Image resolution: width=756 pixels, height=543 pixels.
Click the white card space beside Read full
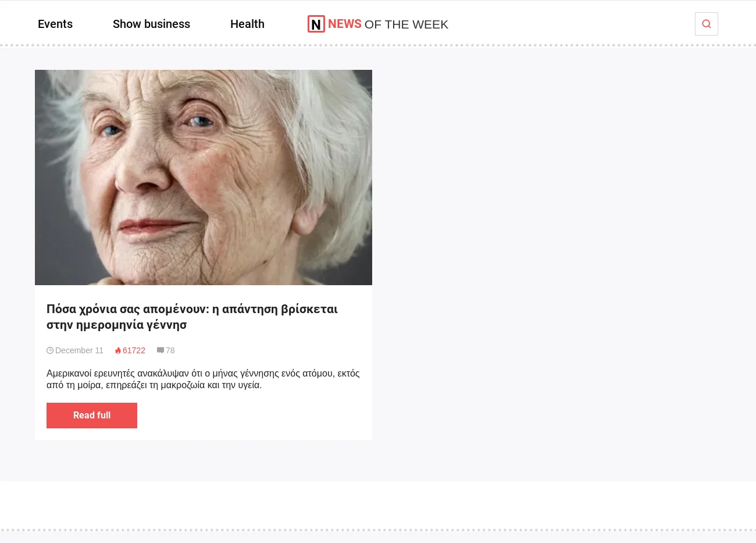click(255, 416)
